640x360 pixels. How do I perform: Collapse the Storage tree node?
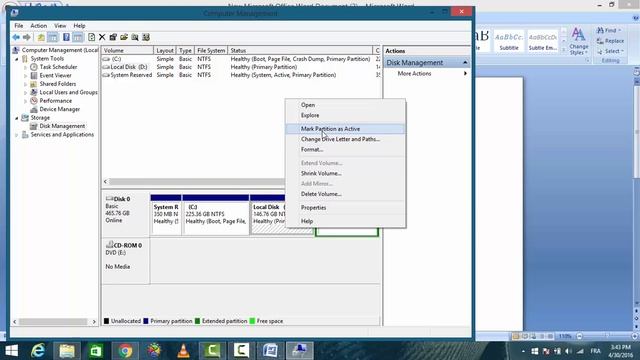pyautogui.click(x=17, y=118)
